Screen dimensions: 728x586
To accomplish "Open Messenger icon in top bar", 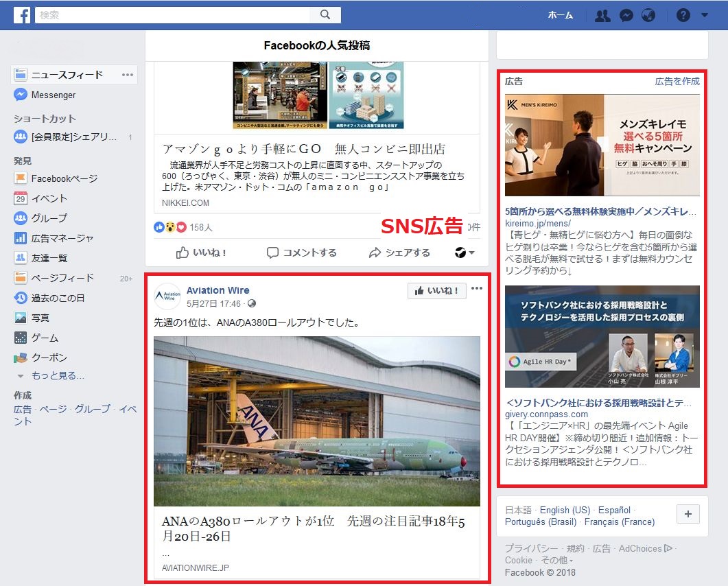I will click(x=626, y=15).
